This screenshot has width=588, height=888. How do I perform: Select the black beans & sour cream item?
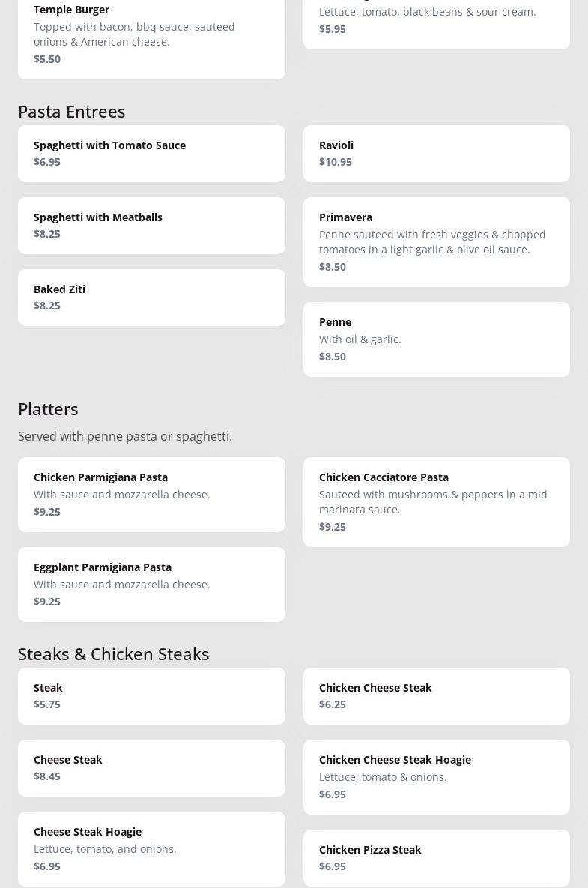(x=436, y=21)
